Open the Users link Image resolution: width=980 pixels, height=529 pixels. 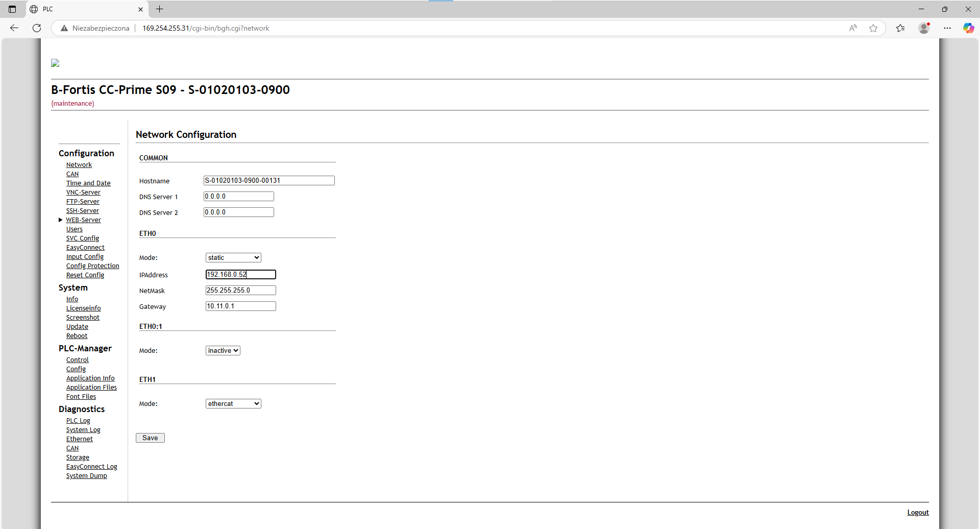coord(75,229)
